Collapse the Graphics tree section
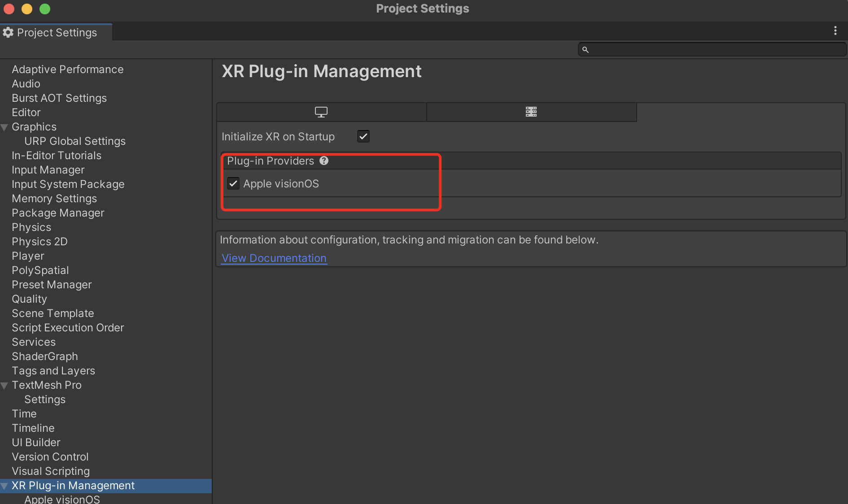The width and height of the screenshot is (848, 504). pos(4,127)
